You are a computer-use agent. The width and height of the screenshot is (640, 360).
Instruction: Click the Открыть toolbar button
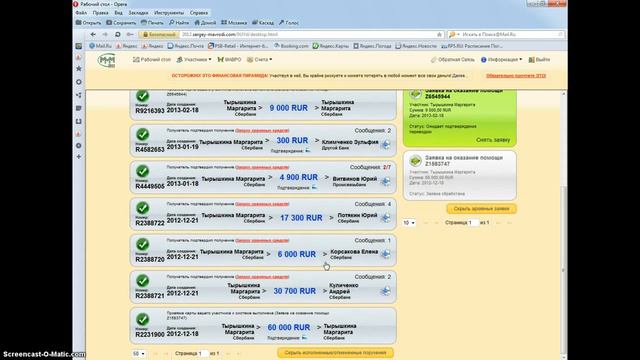89,23
